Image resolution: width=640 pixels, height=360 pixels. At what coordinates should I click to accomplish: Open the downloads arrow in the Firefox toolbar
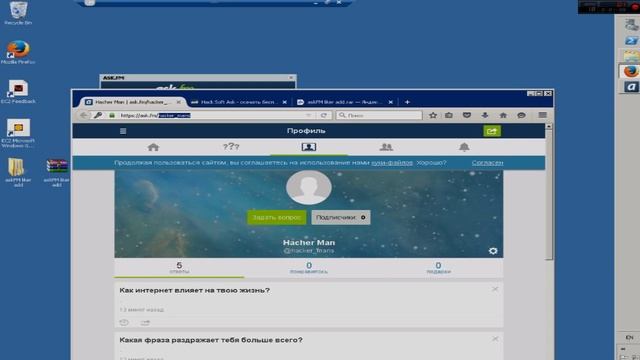pyautogui.click(x=484, y=116)
